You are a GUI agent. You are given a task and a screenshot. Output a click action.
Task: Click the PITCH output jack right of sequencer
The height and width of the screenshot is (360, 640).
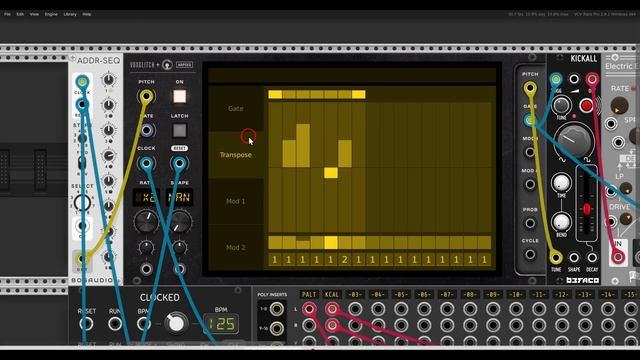coord(530,88)
